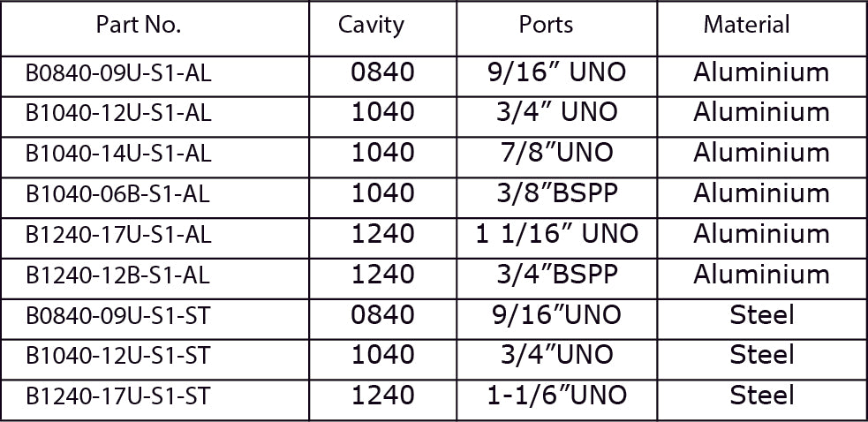This screenshot has height=422, width=868.
Task: Click the 1 1/16" UNO ports cell
Action: tap(556, 234)
